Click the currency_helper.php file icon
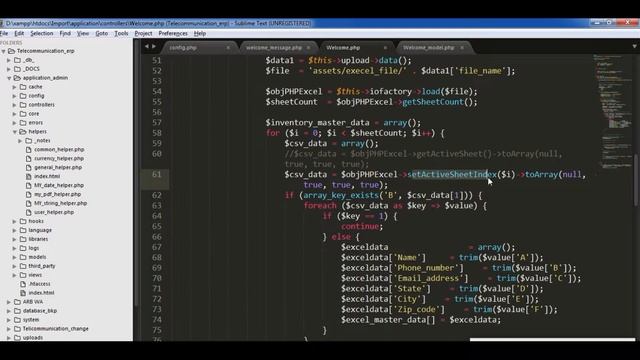 29,158
